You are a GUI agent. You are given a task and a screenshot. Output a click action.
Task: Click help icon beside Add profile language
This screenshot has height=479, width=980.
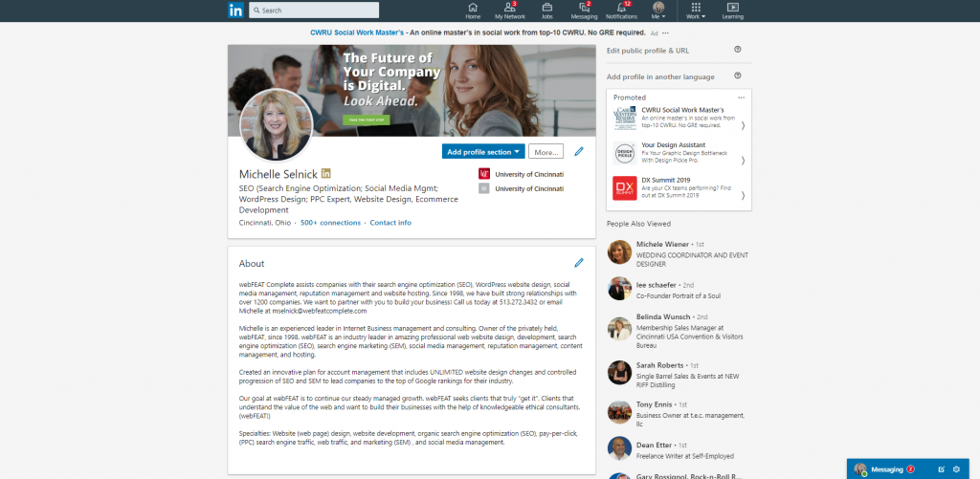pyautogui.click(x=738, y=76)
